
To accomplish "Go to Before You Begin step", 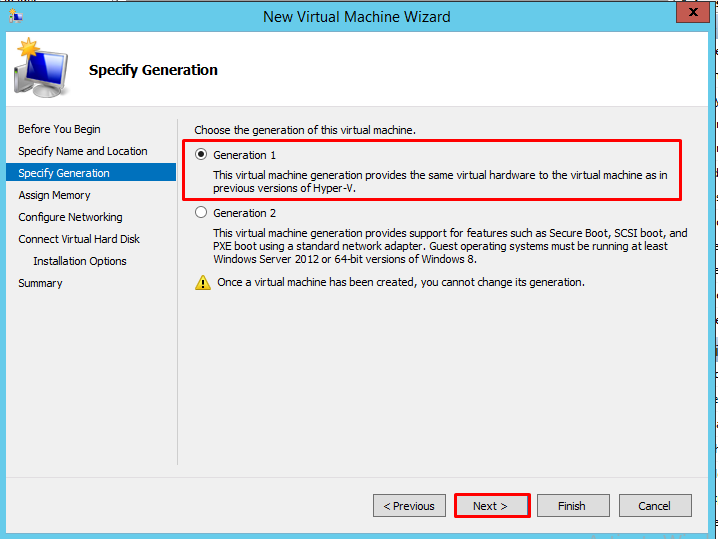I will pyautogui.click(x=59, y=129).
